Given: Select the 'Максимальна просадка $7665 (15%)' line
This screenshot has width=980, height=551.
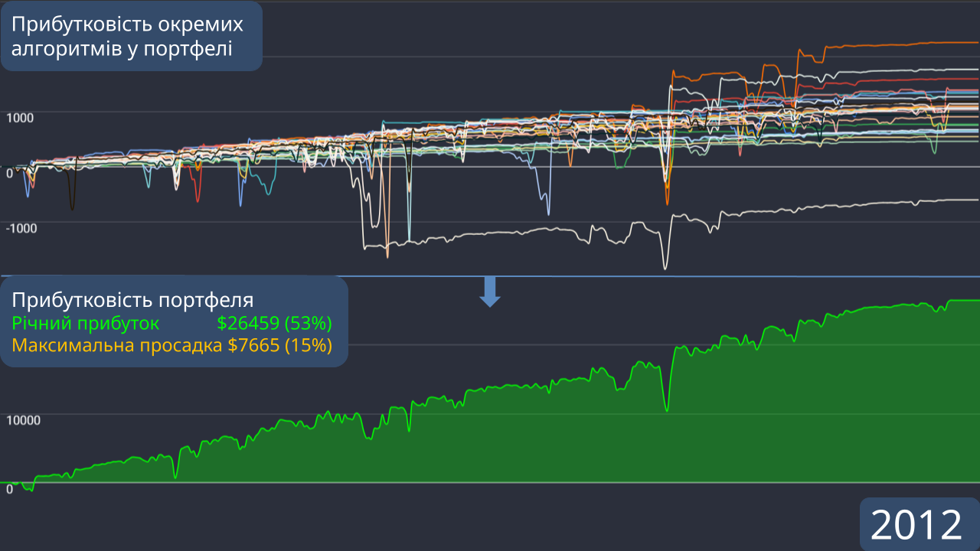Looking at the screenshot, I should click(x=172, y=345).
